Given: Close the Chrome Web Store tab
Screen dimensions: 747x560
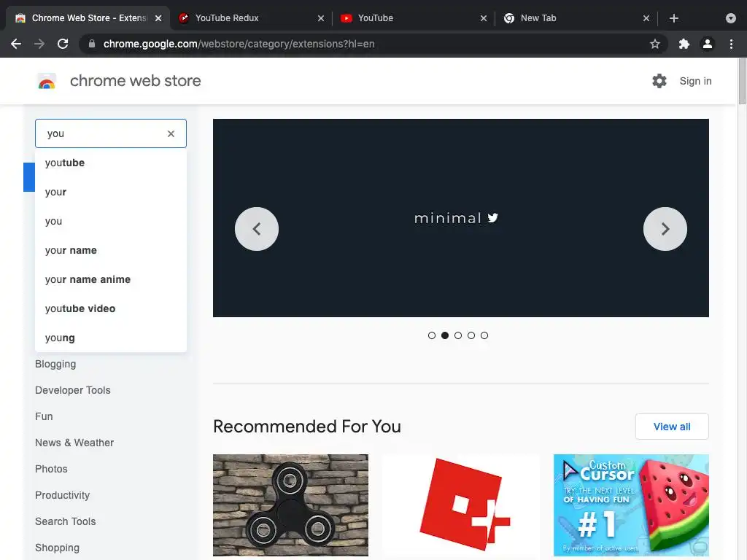Looking at the screenshot, I should pyautogui.click(x=158, y=18).
